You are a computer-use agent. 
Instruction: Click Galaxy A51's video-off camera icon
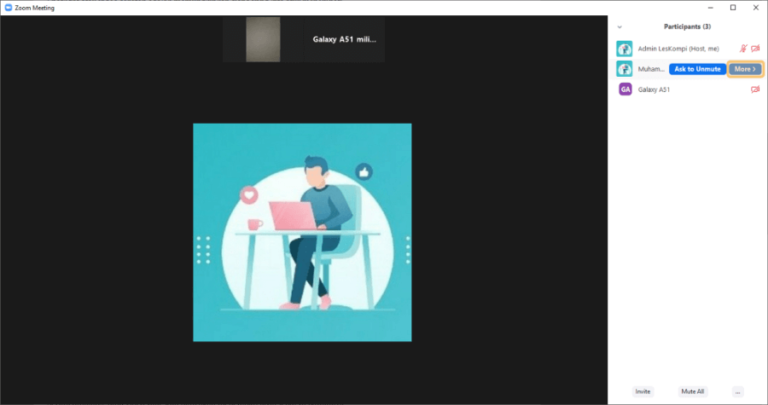tap(755, 89)
